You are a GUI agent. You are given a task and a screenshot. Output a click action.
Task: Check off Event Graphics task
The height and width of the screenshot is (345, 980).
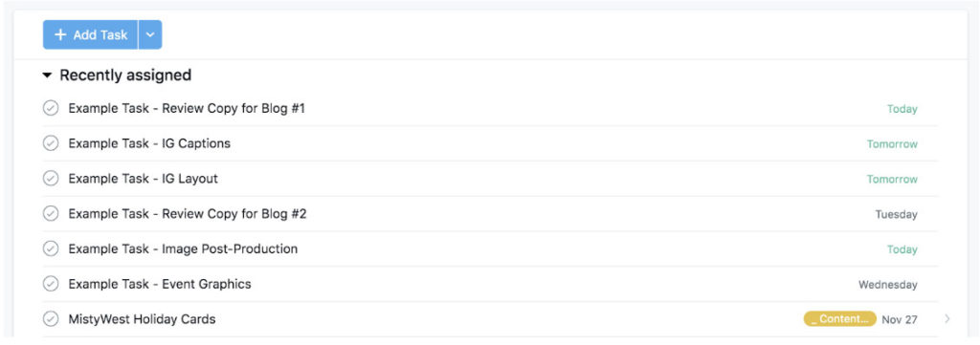51,284
